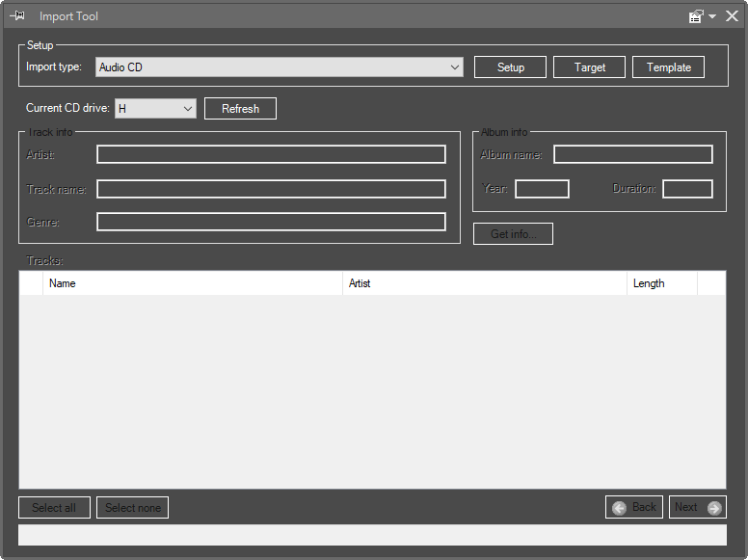The height and width of the screenshot is (560, 748).
Task: Close the Import Tool window
Action: pos(732,16)
